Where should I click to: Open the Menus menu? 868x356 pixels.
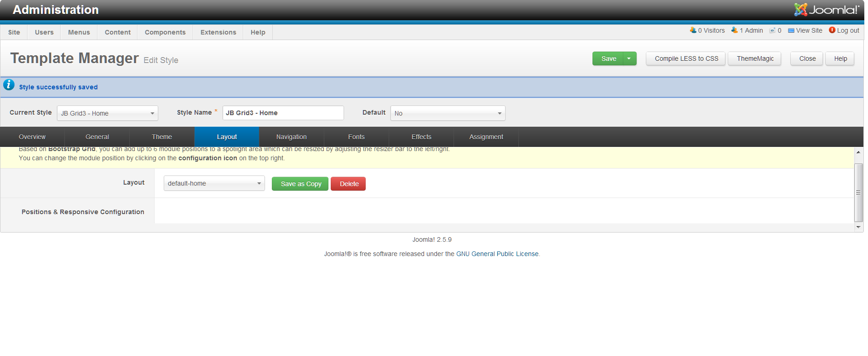pyautogui.click(x=79, y=32)
